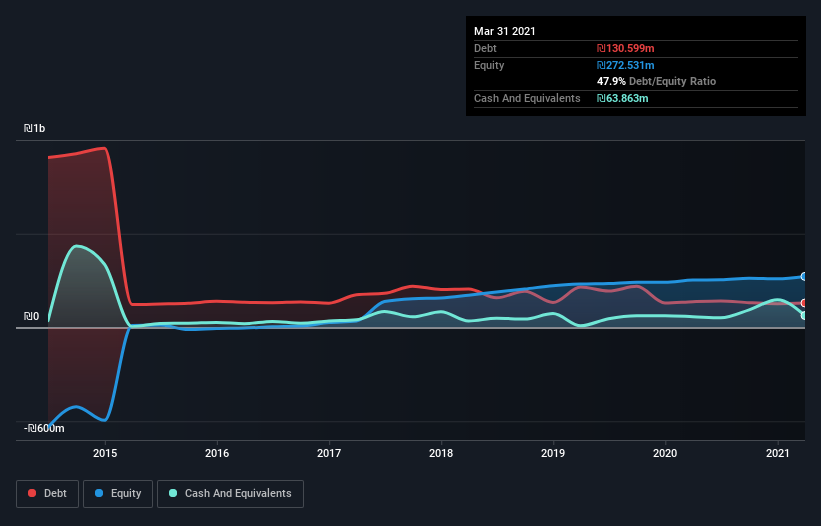Click the -₪600m y-axis label

click(44, 428)
